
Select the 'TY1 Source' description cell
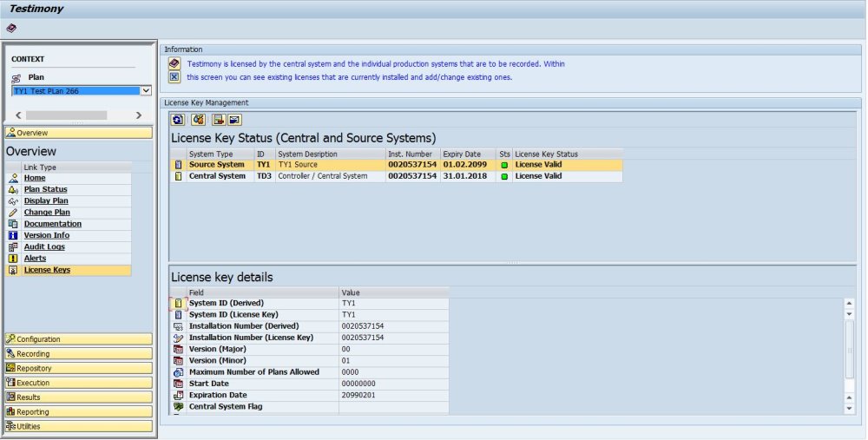click(331, 165)
